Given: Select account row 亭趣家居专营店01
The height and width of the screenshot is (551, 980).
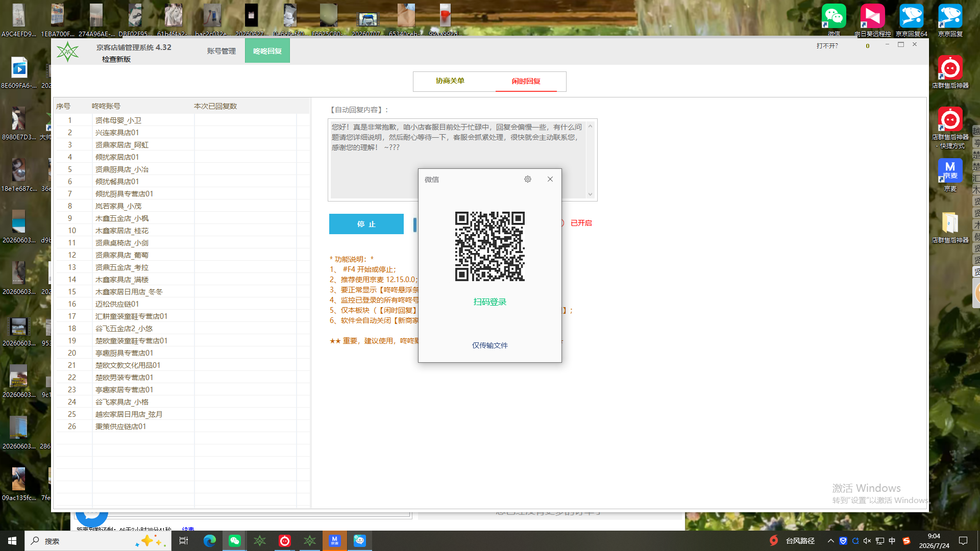Looking at the screenshot, I should 182,390.
